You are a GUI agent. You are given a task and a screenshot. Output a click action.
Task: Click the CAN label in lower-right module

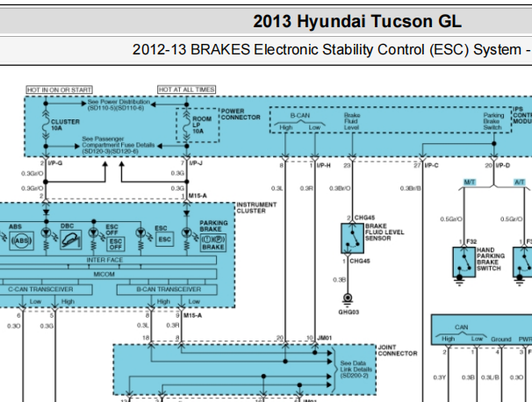pos(461,327)
